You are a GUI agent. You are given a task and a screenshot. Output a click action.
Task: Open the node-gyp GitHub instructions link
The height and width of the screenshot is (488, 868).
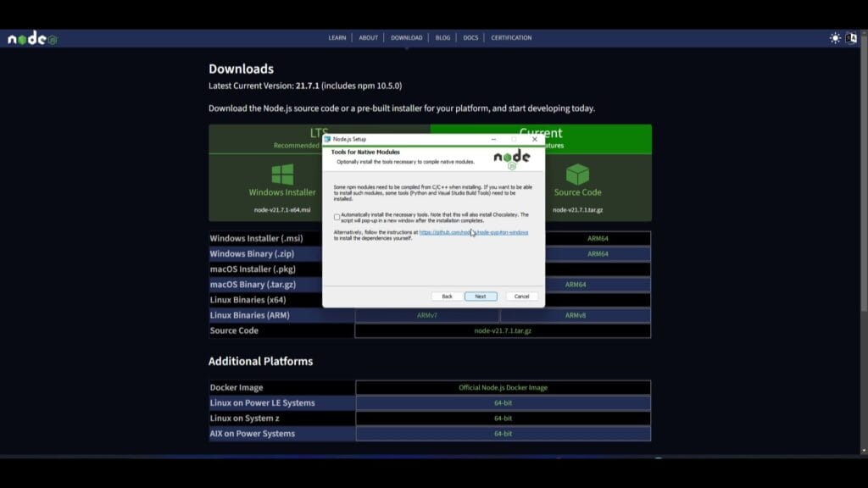tap(475, 232)
